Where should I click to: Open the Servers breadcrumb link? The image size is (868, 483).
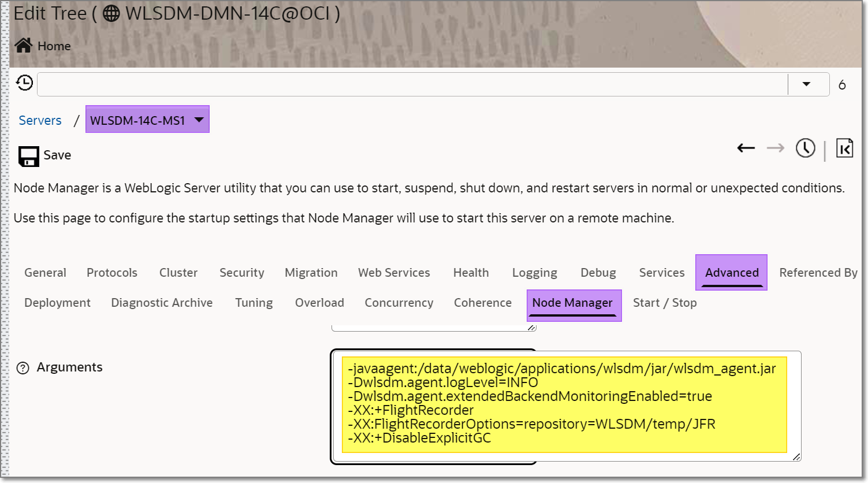click(x=40, y=120)
